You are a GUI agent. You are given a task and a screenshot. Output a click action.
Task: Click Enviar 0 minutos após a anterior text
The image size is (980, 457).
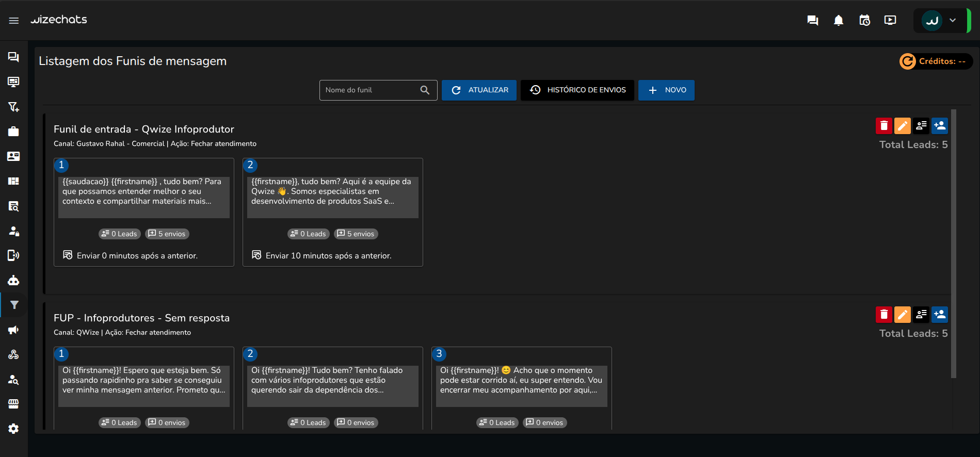coord(137,256)
